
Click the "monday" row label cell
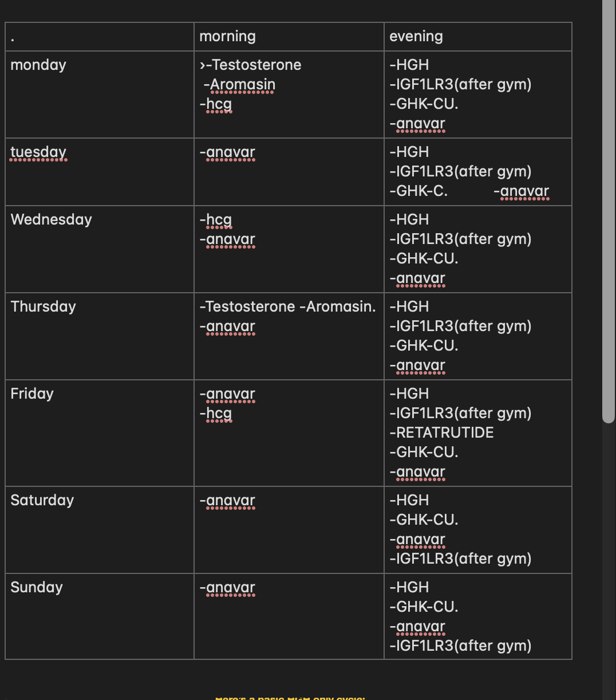click(38, 65)
